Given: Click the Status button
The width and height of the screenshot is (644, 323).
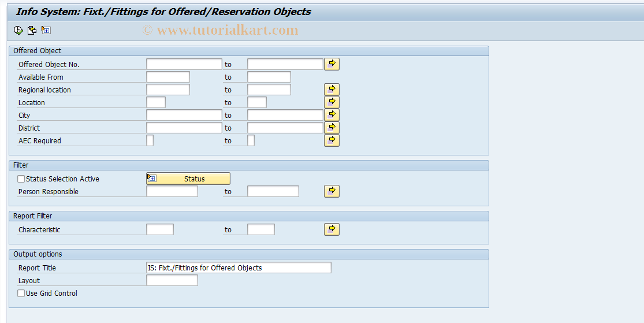Looking at the screenshot, I should pos(188,179).
